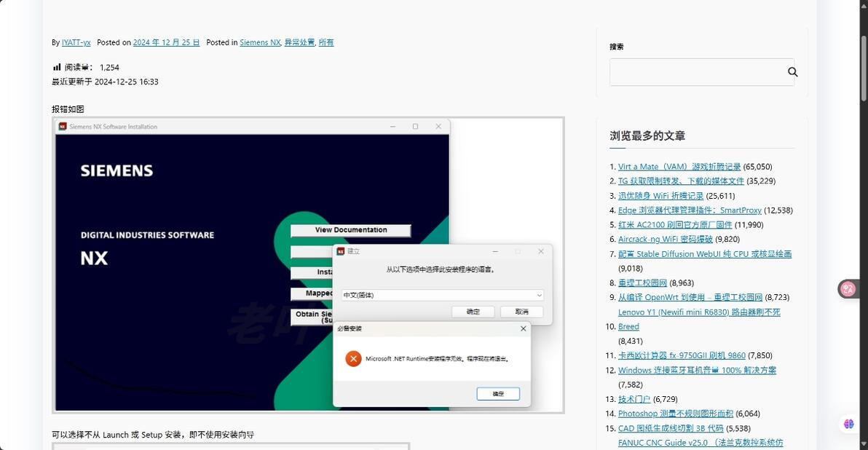
Task: Open the pink translate floating icon
Action: (x=848, y=289)
